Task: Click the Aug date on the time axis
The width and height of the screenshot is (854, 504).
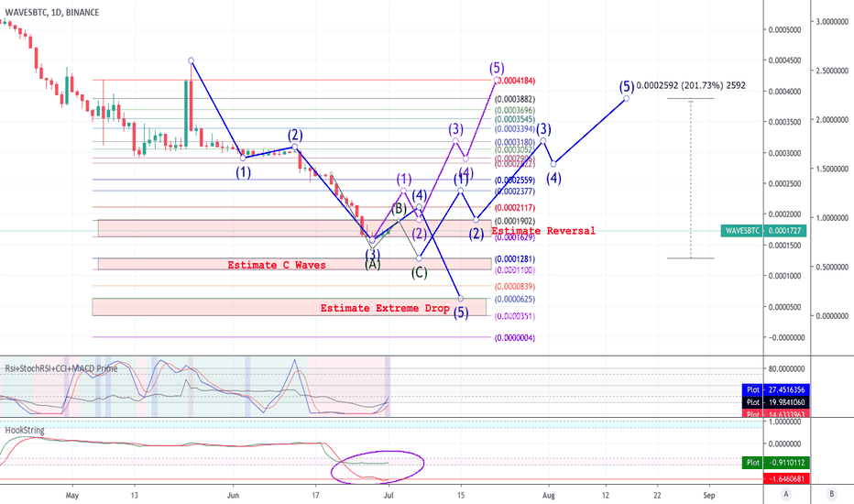Action: (x=549, y=495)
